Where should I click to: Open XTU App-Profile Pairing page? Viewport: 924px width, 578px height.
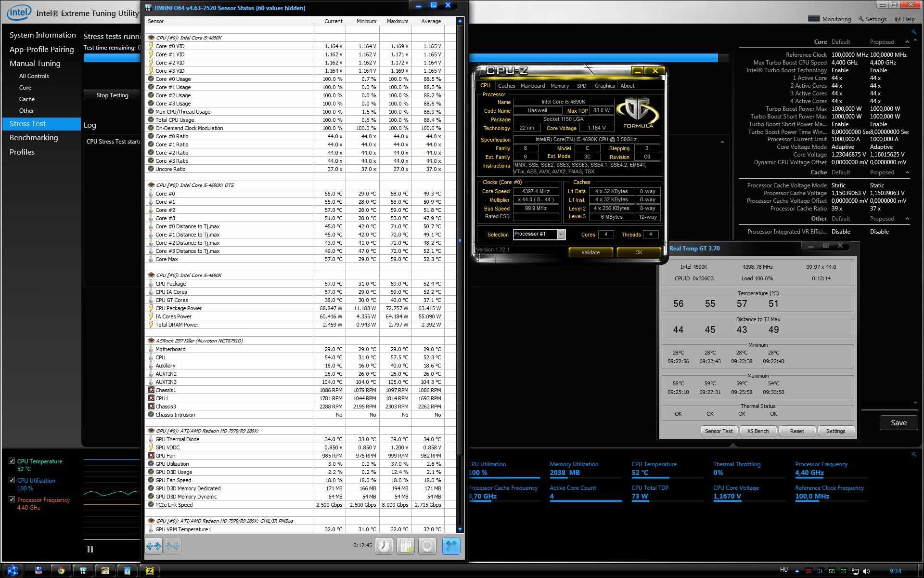click(42, 50)
